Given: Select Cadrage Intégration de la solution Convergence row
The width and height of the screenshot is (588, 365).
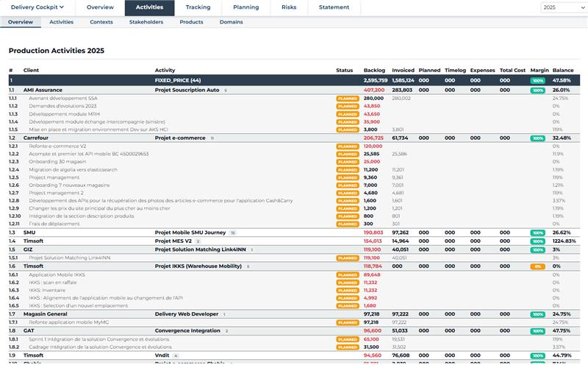Looking at the screenshot, I should (294, 347).
